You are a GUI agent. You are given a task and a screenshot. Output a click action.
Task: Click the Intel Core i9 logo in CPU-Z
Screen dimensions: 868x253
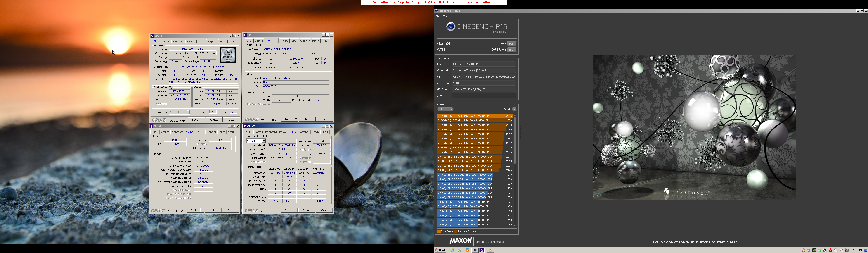pyautogui.click(x=228, y=55)
